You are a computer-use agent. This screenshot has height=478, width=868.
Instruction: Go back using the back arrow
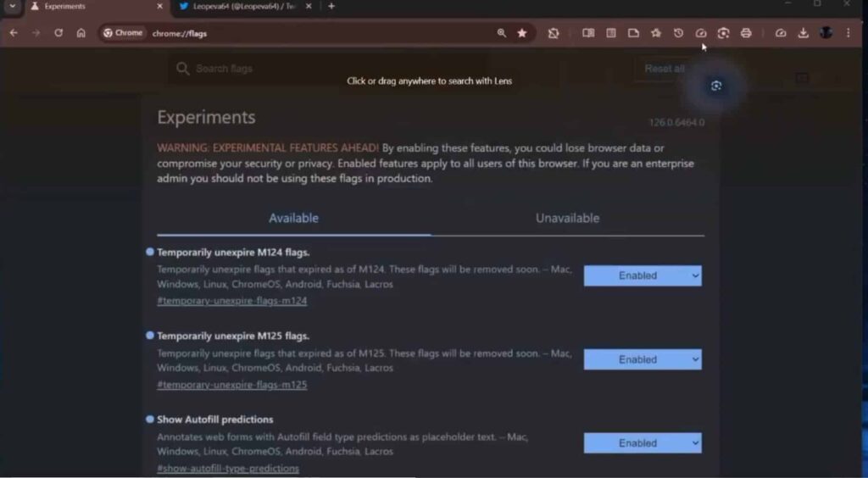14,33
